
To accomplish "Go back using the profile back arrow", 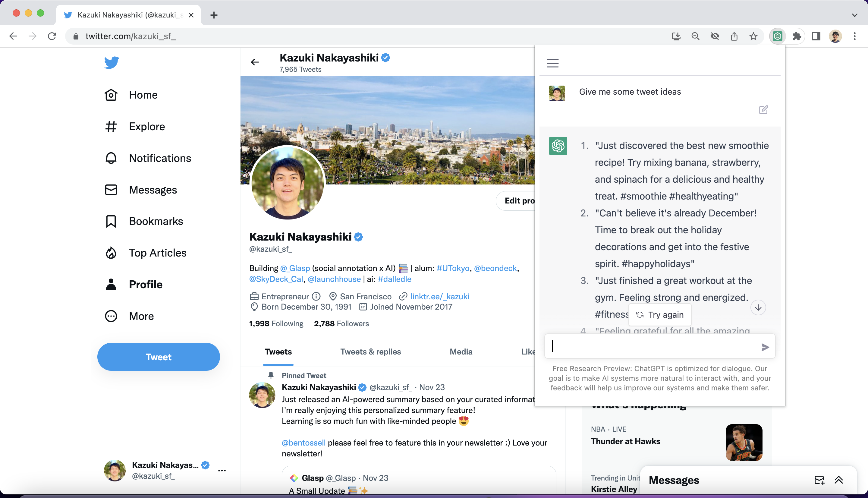I will [x=255, y=62].
